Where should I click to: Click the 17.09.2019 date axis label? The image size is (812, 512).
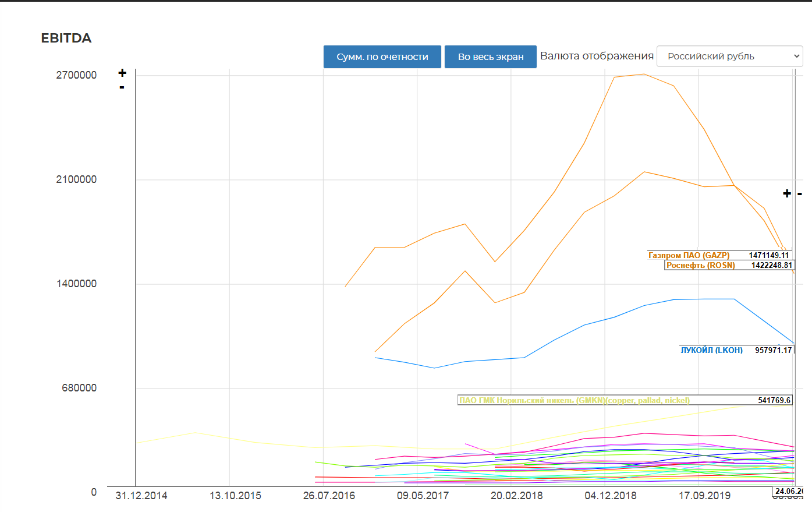[705, 496]
